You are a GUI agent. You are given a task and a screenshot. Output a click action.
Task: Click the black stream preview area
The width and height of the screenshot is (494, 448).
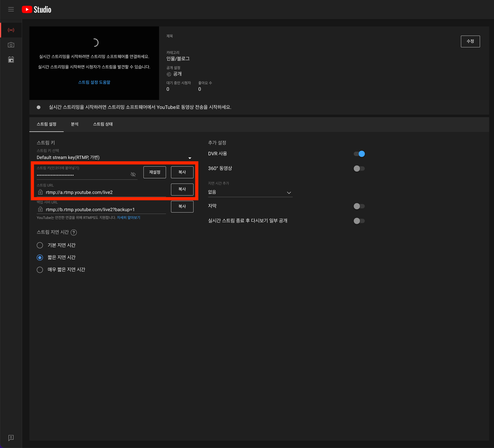[94, 63]
